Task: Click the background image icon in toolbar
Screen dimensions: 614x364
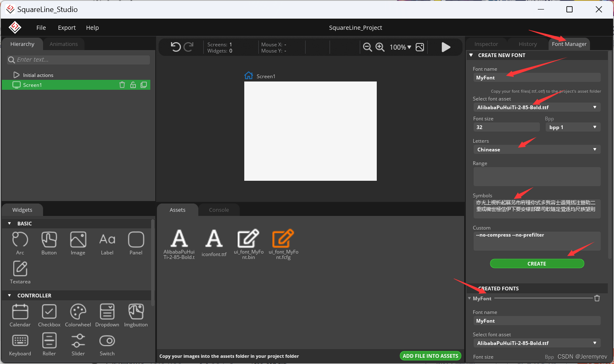Action: [420, 47]
